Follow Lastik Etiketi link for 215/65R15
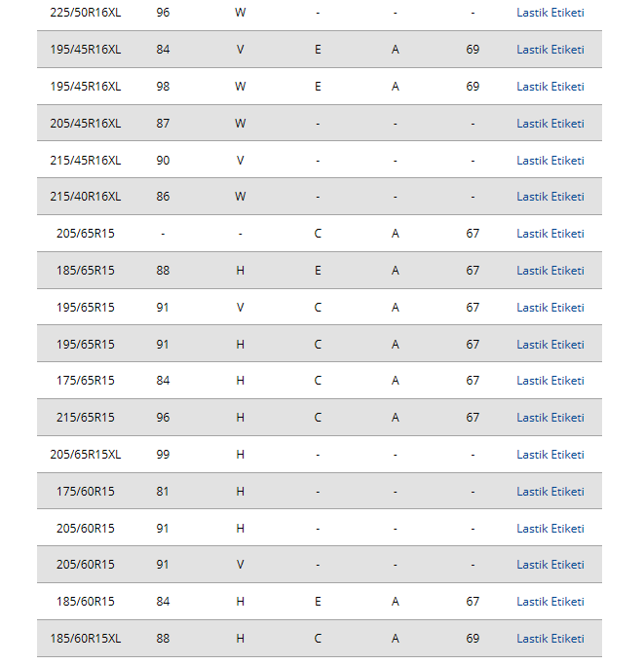 [549, 418]
